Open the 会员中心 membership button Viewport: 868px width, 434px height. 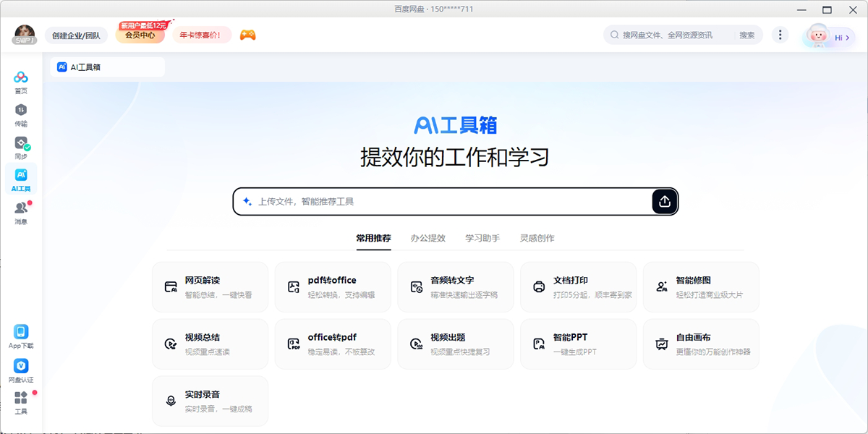(x=140, y=35)
